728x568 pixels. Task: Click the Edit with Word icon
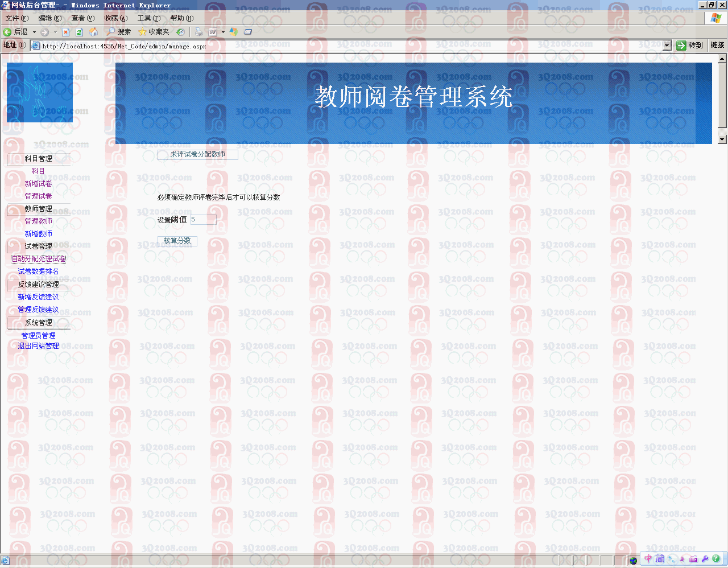point(213,32)
